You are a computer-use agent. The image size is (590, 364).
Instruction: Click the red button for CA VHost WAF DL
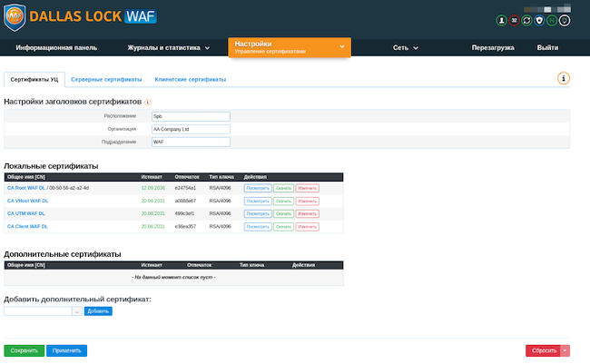point(307,201)
